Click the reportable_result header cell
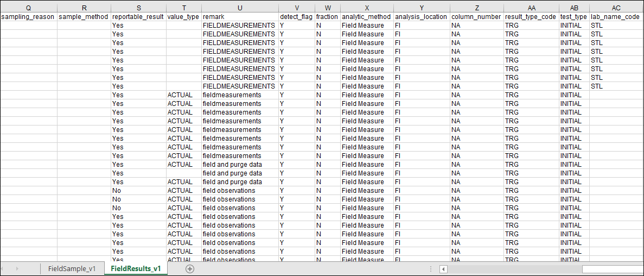 click(x=138, y=17)
